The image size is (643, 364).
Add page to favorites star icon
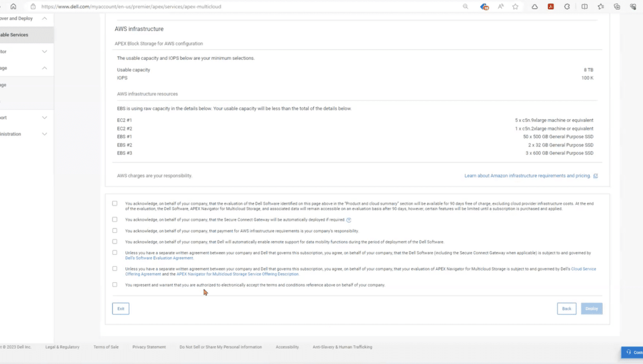[515, 7]
